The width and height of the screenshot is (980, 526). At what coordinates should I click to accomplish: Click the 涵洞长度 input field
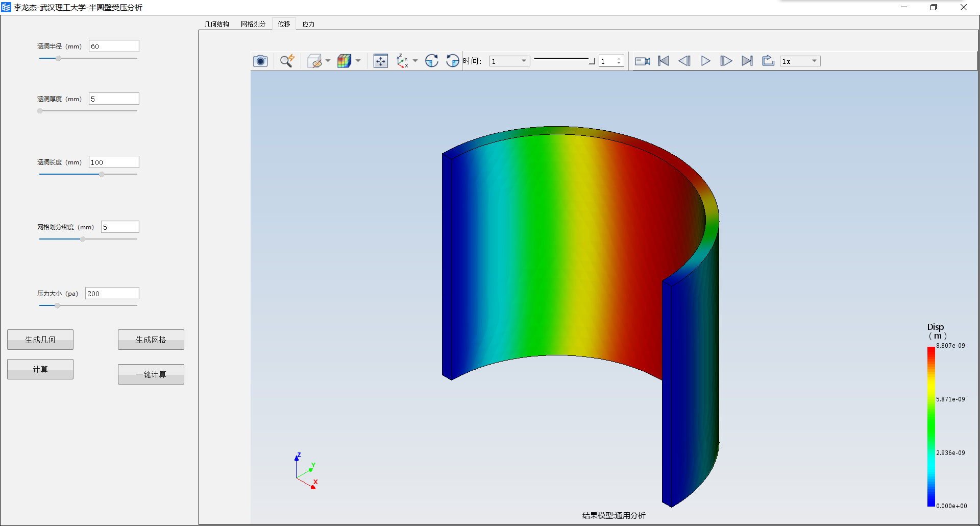114,162
